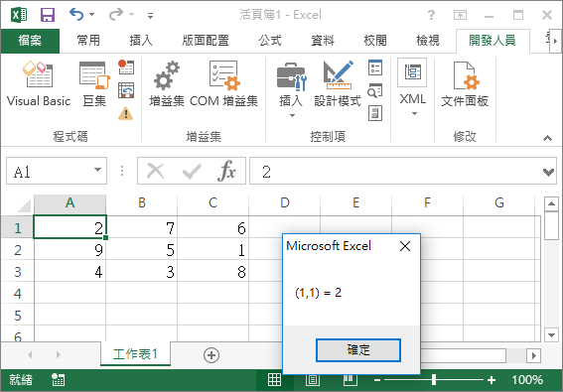Click the 100% zoom level
Image resolution: width=563 pixels, height=392 pixels.
pos(527,380)
